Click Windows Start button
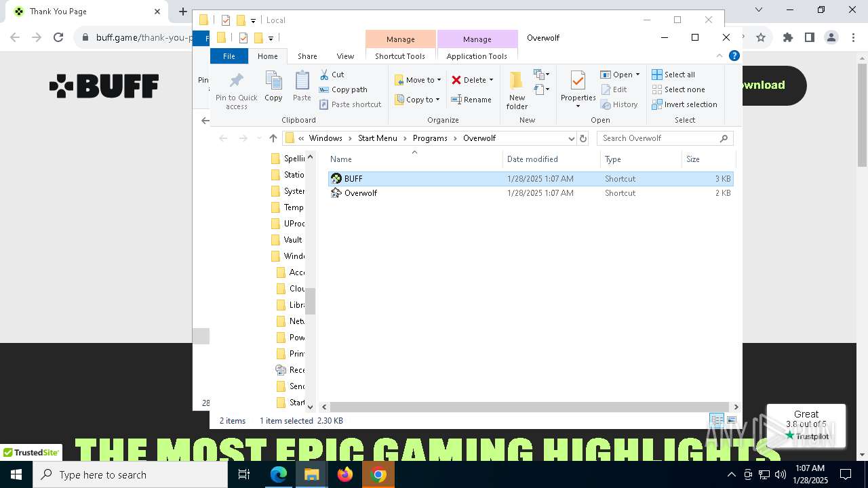The height and width of the screenshot is (488, 868). pos(16,474)
